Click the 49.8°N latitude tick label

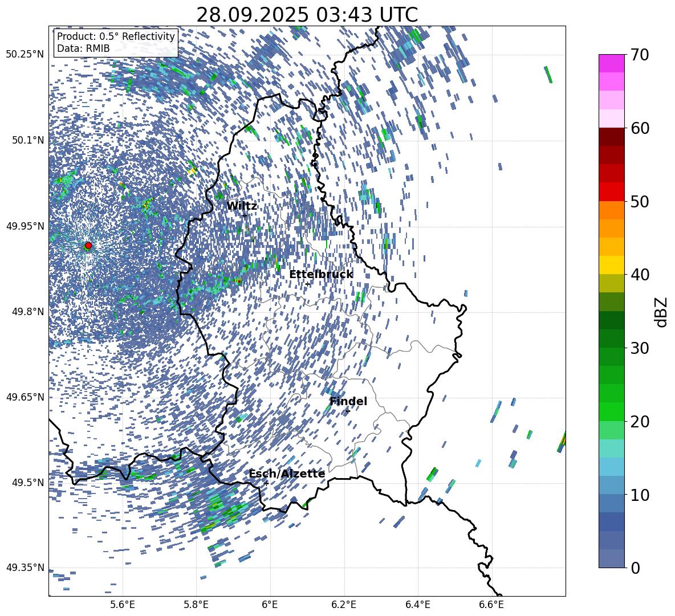[x=28, y=311]
